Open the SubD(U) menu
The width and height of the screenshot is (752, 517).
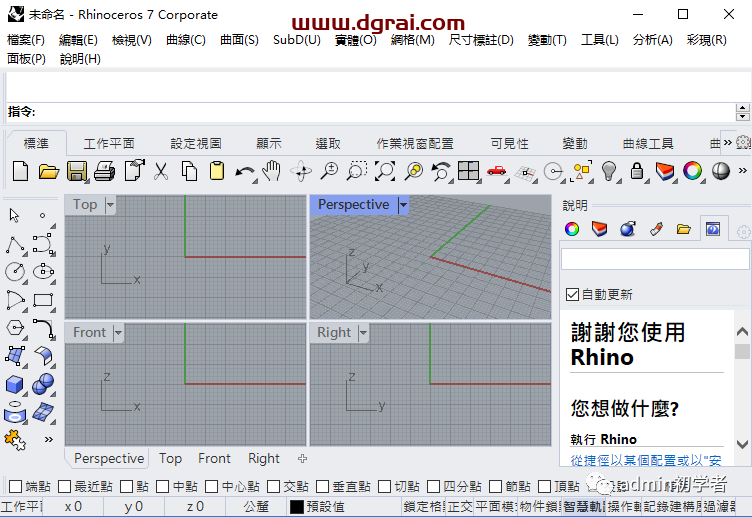(297, 40)
